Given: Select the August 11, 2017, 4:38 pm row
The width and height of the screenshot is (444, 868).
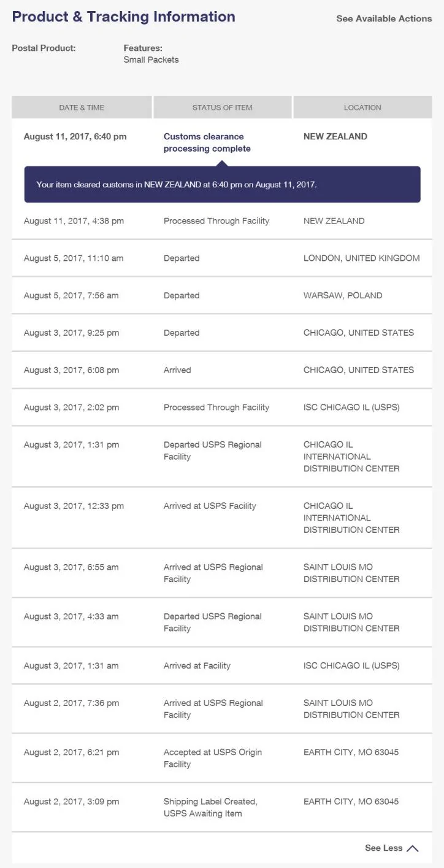Looking at the screenshot, I should coord(222,221).
